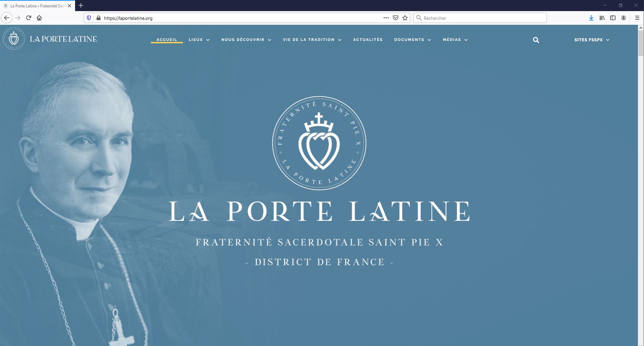Screen dimensions: 644x346
Task: Open a new browser tab
Action: point(81,5)
